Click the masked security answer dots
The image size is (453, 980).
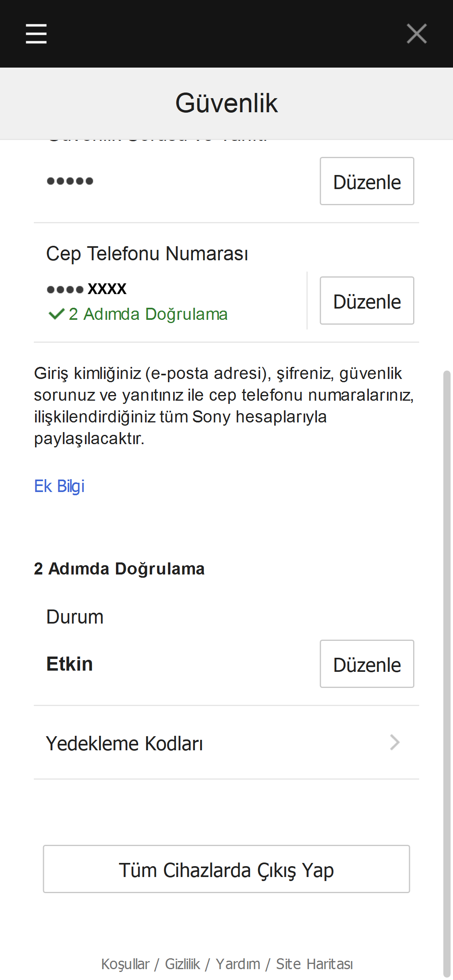click(x=70, y=181)
